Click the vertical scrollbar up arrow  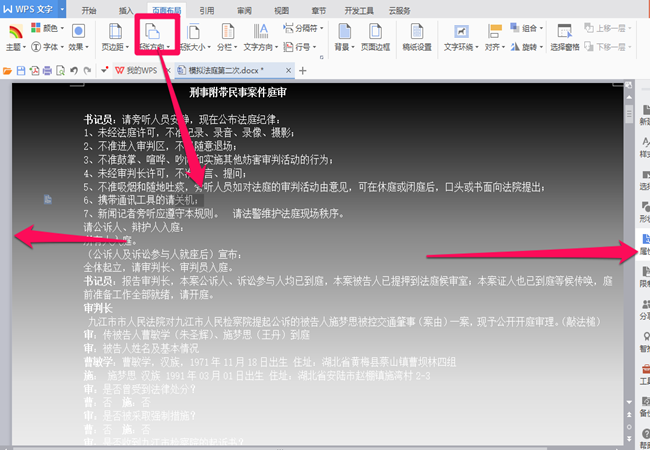pyautogui.click(x=629, y=97)
